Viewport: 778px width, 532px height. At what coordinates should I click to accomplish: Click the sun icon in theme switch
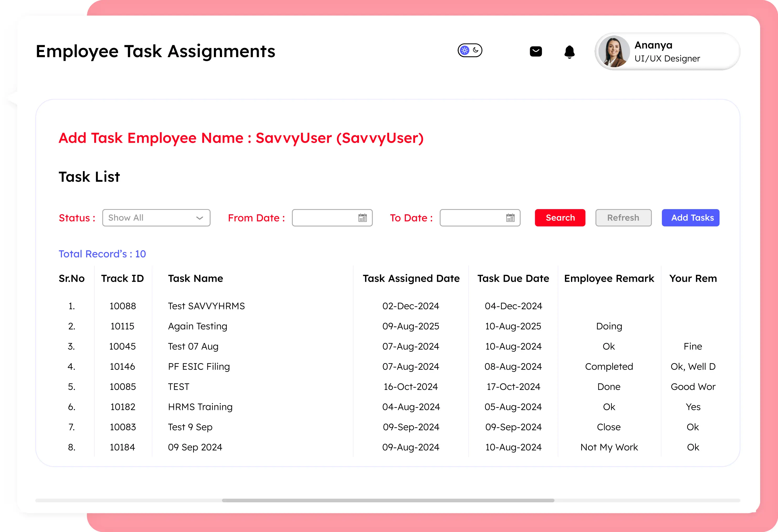(464, 51)
